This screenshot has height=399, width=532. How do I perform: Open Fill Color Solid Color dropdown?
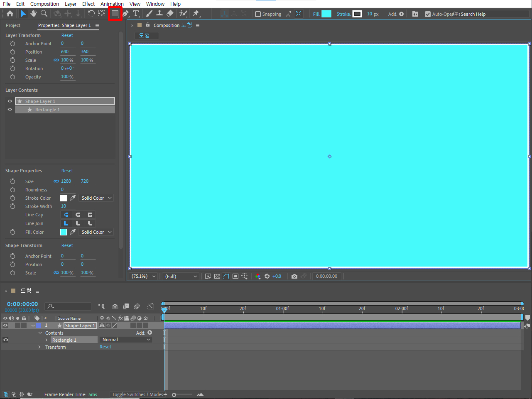click(96, 232)
